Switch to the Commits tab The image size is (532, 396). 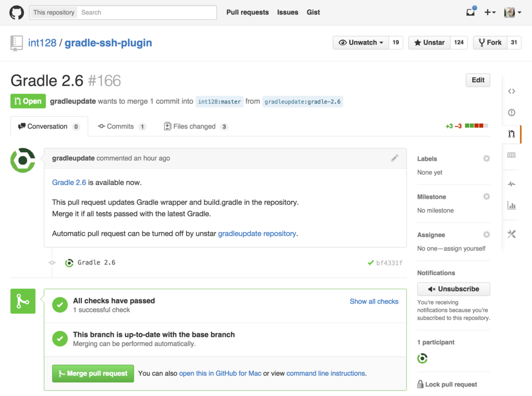pyautogui.click(x=122, y=127)
